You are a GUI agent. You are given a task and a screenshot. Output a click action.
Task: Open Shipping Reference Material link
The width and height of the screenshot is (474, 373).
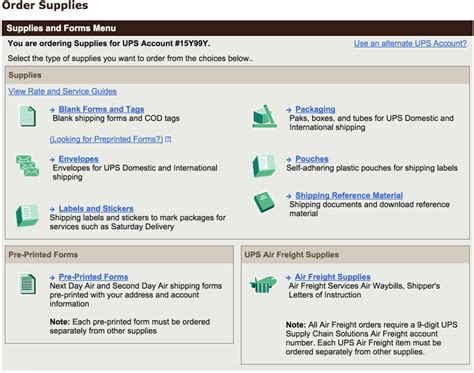(x=349, y=195)
